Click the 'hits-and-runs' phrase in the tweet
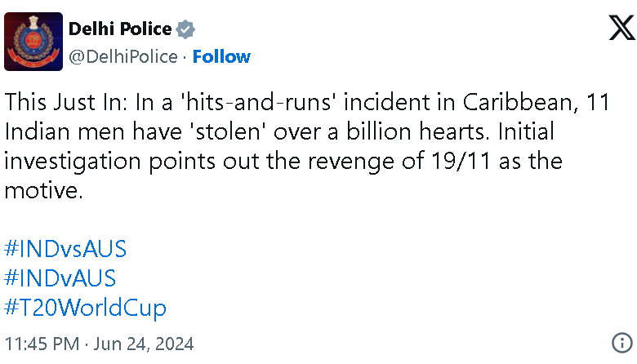 (260, 102)
